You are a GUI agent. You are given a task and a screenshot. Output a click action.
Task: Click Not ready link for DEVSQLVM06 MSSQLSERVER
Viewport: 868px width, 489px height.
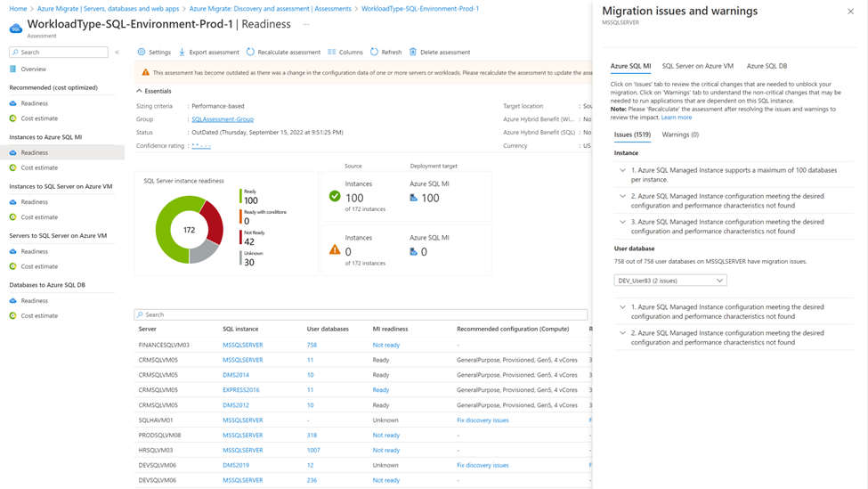point(385,480)
